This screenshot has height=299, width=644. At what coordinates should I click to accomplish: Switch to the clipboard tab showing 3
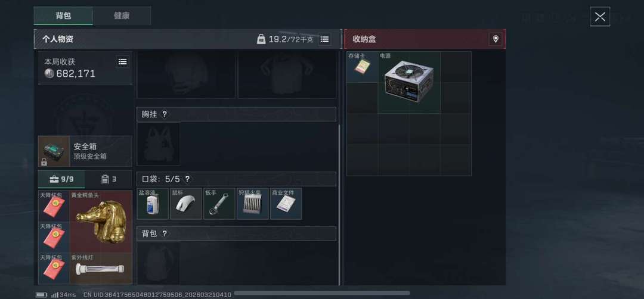pos(109,179)
